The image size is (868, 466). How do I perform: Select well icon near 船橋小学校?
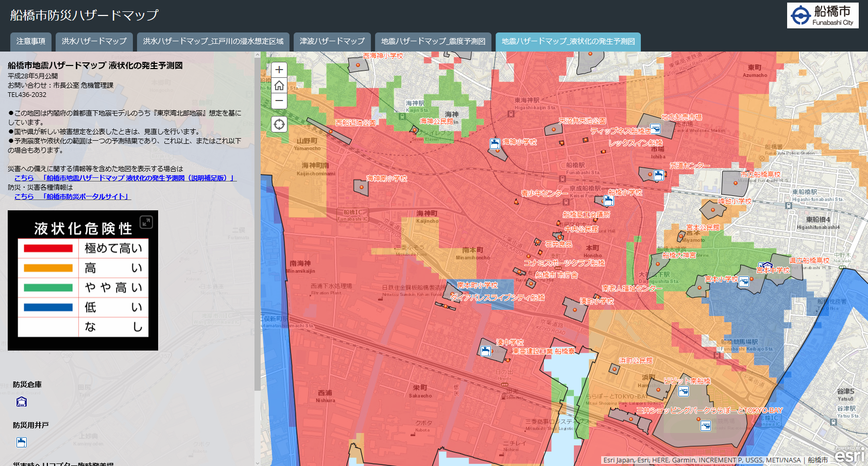coord(608,201)
